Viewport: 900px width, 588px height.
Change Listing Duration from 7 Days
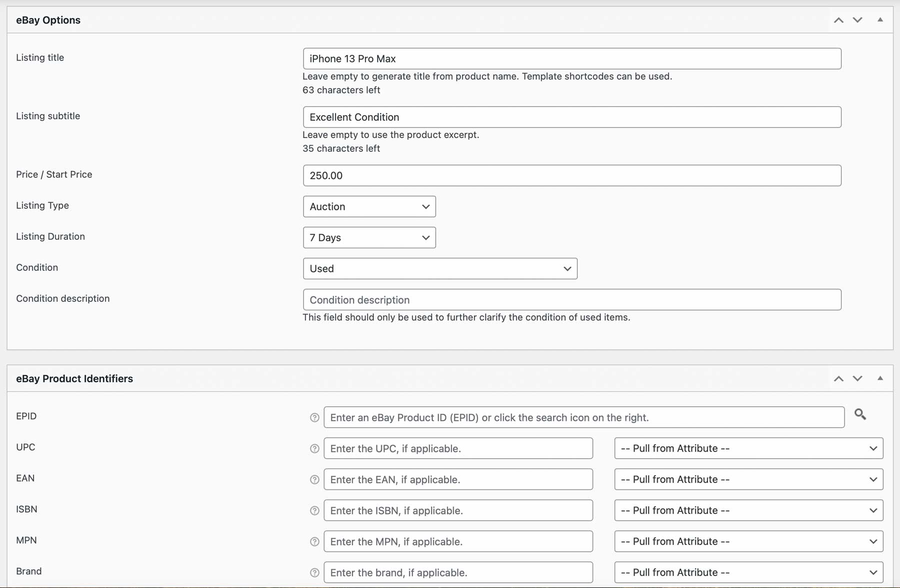(x=369, y=237)
